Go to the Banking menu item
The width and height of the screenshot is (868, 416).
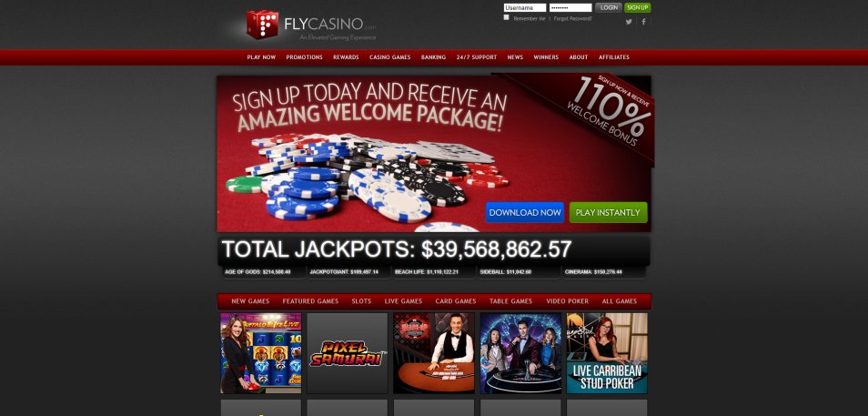point(433,57)
